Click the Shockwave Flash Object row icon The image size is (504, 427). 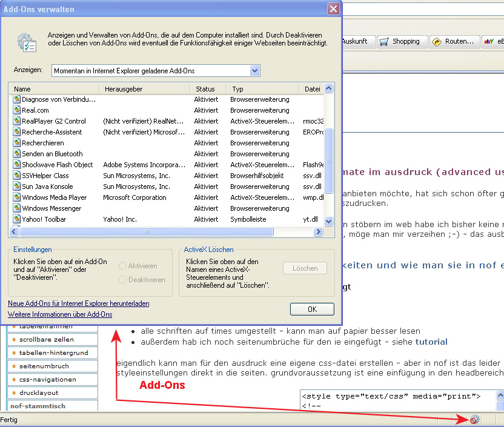[x=17, y=165]
